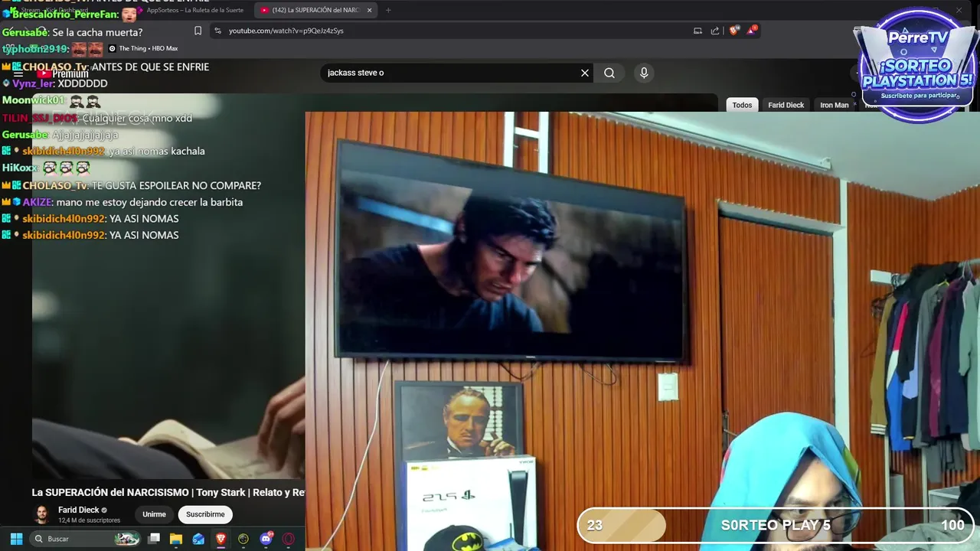Click the Windows taskbar Buscar search box
This screenshot has width=980, height=551.
coord(86,539)
